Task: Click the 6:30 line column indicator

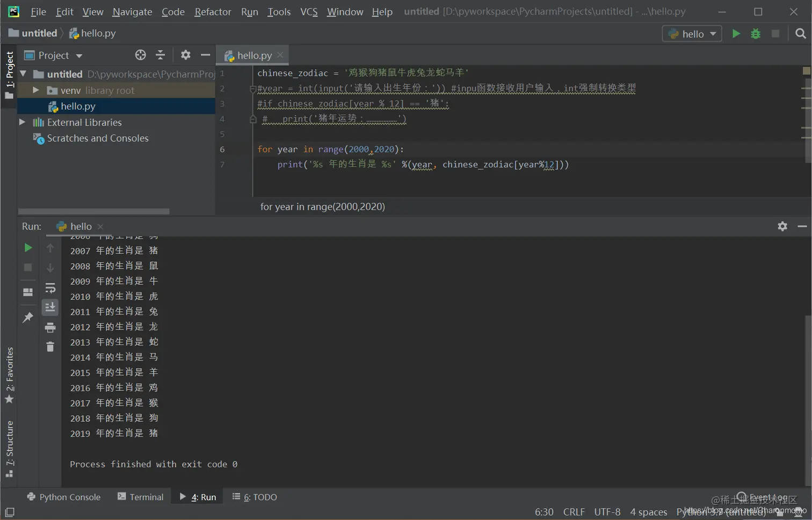Action: [544, 512]
